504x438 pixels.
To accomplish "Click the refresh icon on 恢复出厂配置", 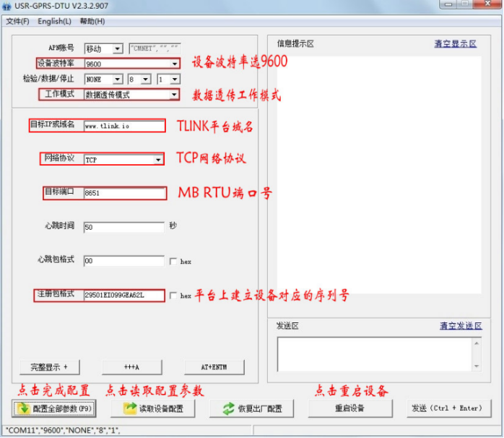I will click(x=228, y=408).
